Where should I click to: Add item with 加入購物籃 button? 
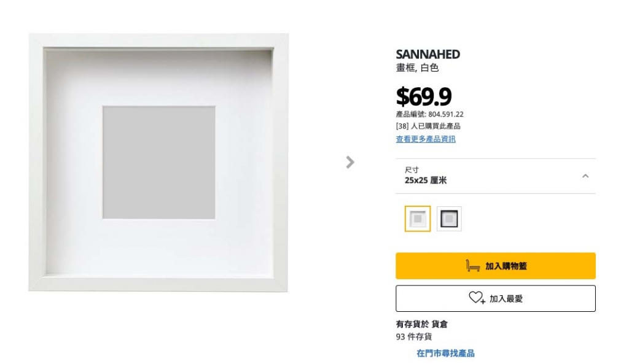pyautogui.click(x=496, y=266)
